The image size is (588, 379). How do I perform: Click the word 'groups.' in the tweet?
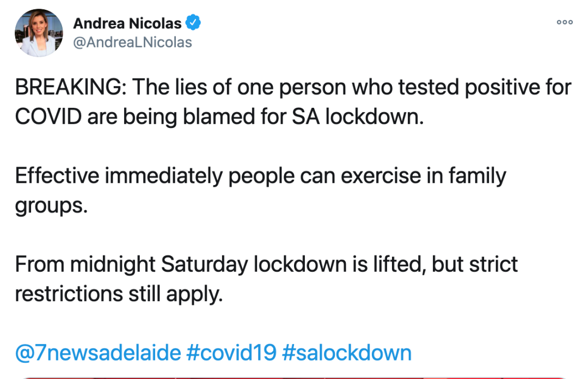[x=51, y=206]
